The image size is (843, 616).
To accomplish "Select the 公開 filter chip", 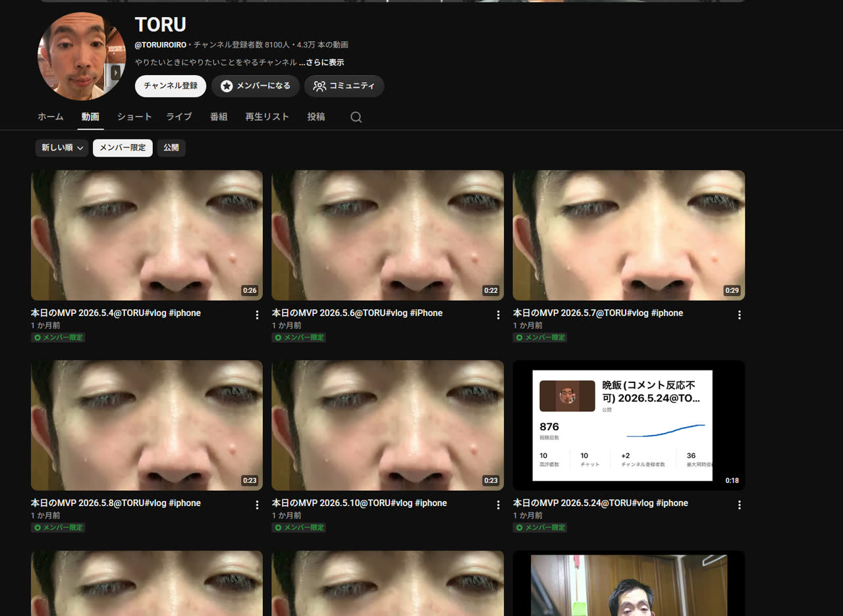I will pos(171,148).
